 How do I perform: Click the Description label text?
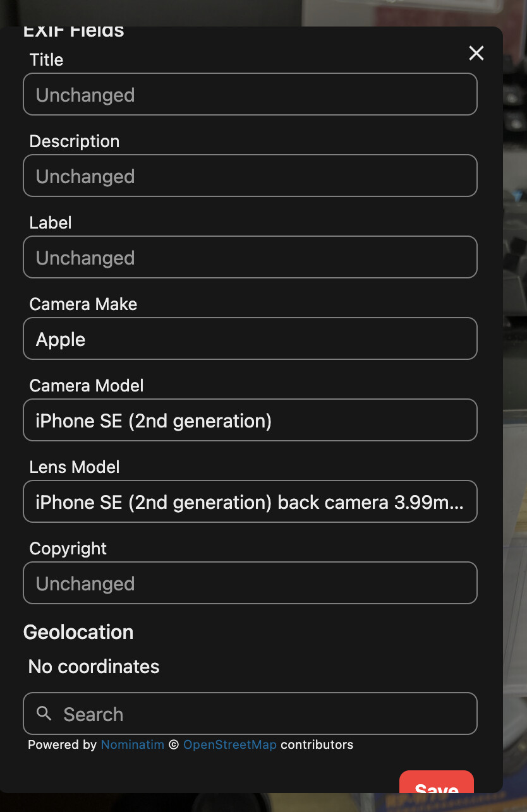click(x=75, y=141)
